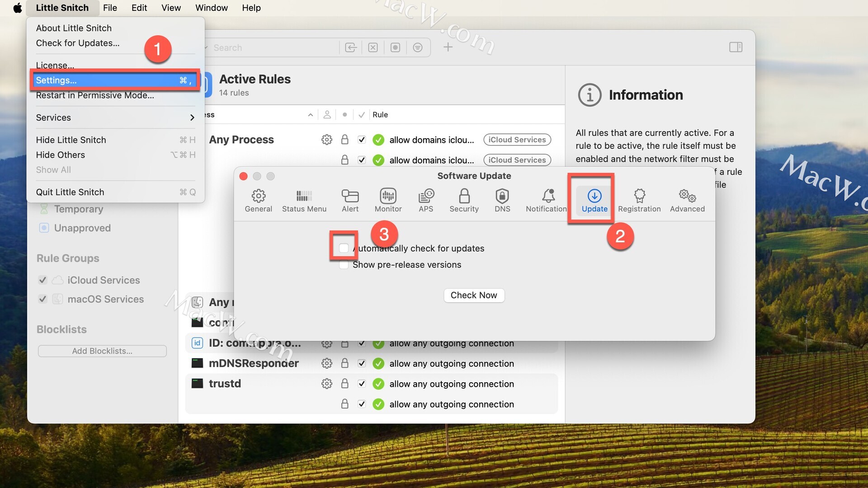The image size is (868, 488).
Task: Select the Update settings tab
Action: tap(594, 200)
